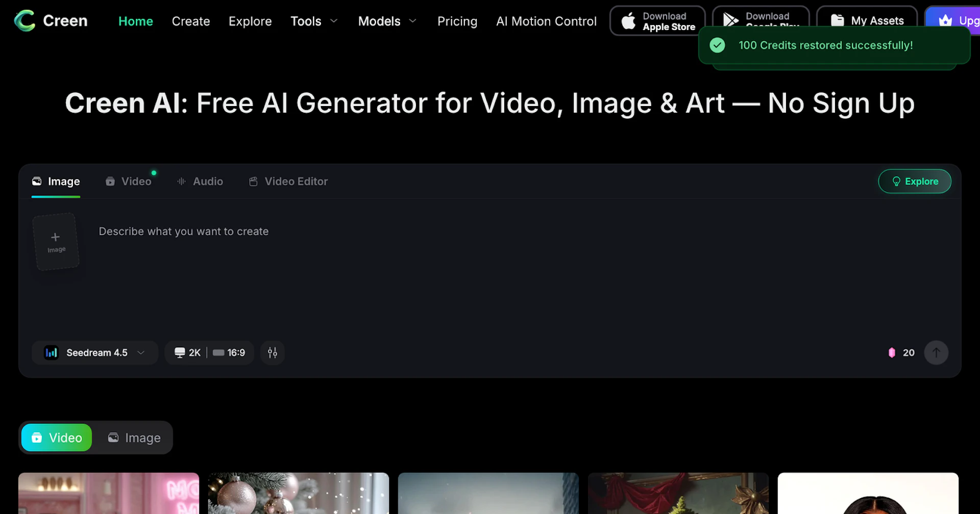Open the Seedream 4.5 model dropdown
Image resolution: width=980 pixels, height=514 pixels.
(x=95, y=353)
